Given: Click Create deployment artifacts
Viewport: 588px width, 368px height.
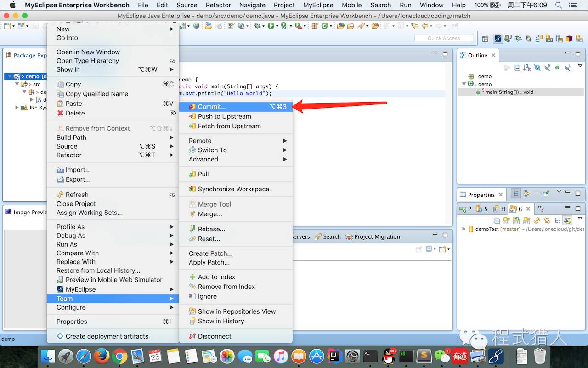Looking at the screenshot, I should click(x=113, y=336).
